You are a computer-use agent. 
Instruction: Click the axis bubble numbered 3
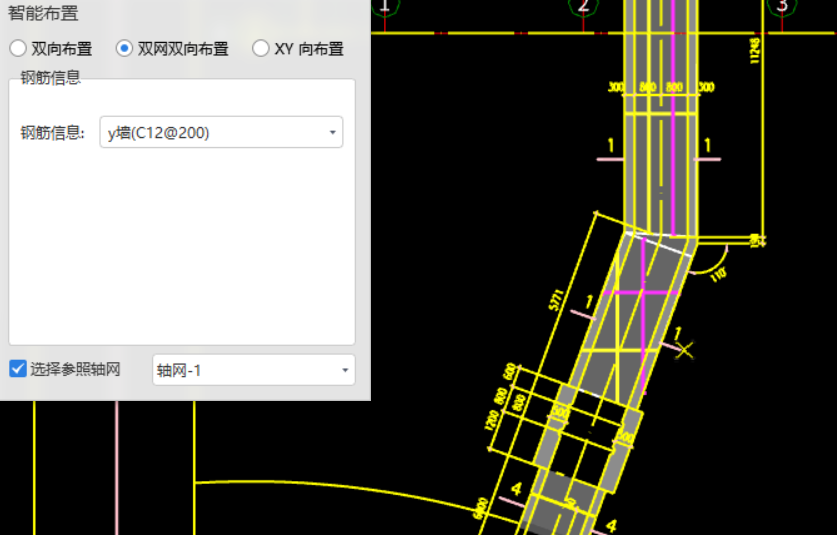click(x=782, y=7)
